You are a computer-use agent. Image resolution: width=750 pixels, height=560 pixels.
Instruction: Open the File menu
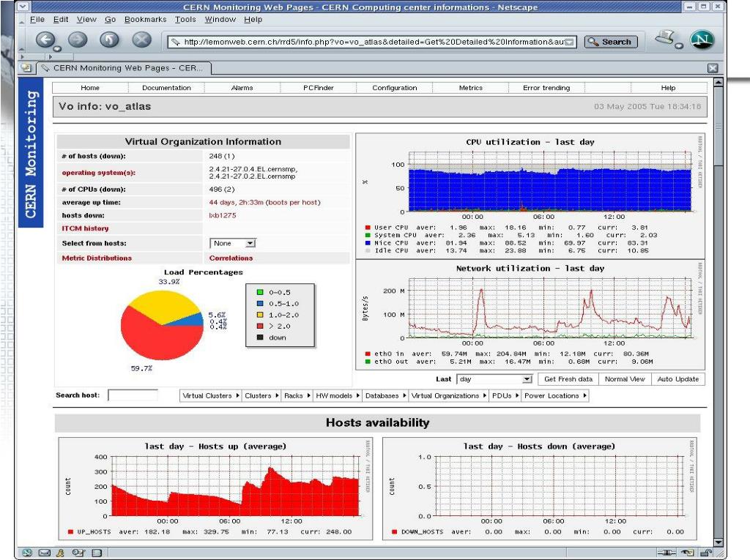[x=37, y=19]
